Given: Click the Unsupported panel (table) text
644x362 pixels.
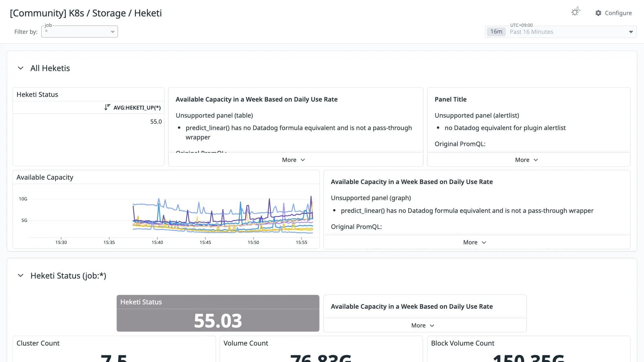Looking at the screenshot, I should click(214, 115).
